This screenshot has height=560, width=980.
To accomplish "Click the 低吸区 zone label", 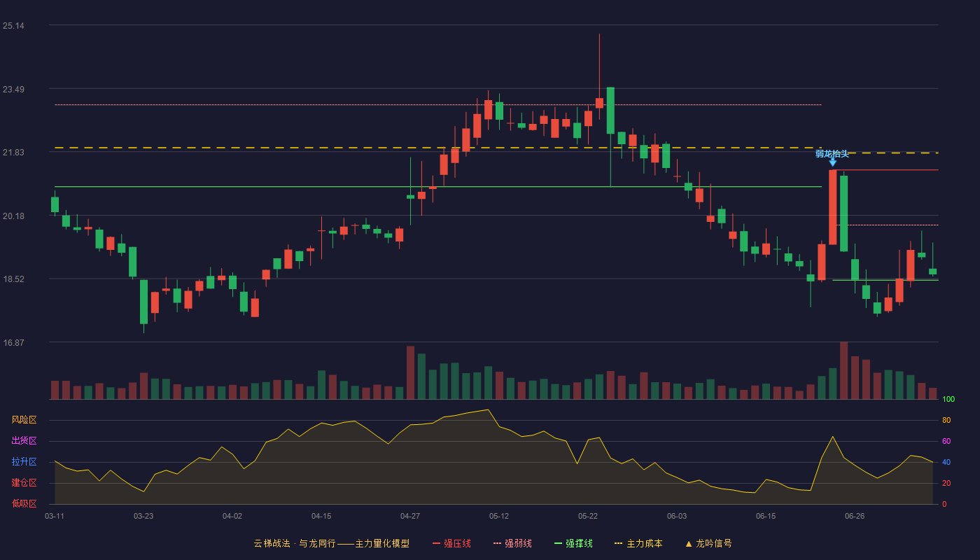I will [24, 503].
